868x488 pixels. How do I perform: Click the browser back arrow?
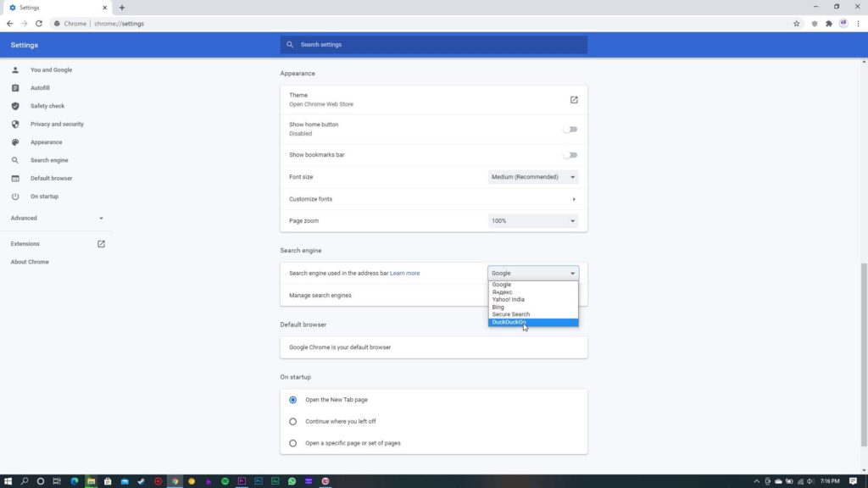point(9,24)
